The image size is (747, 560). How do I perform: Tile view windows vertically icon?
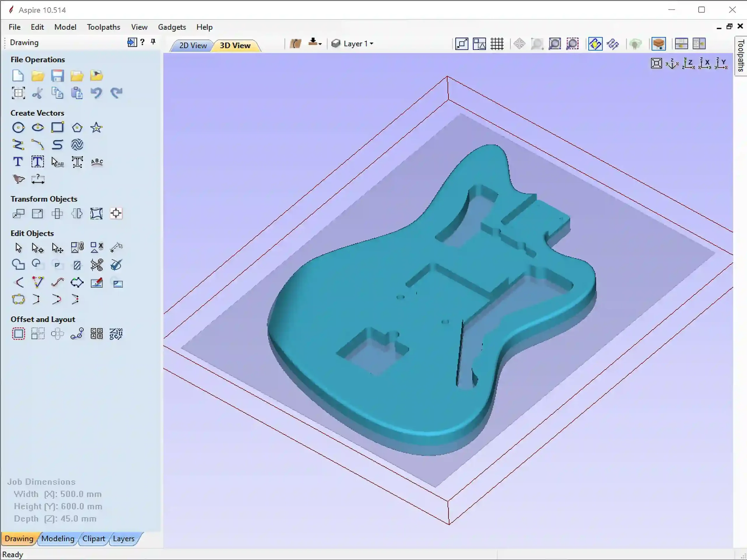pos(699,44)
